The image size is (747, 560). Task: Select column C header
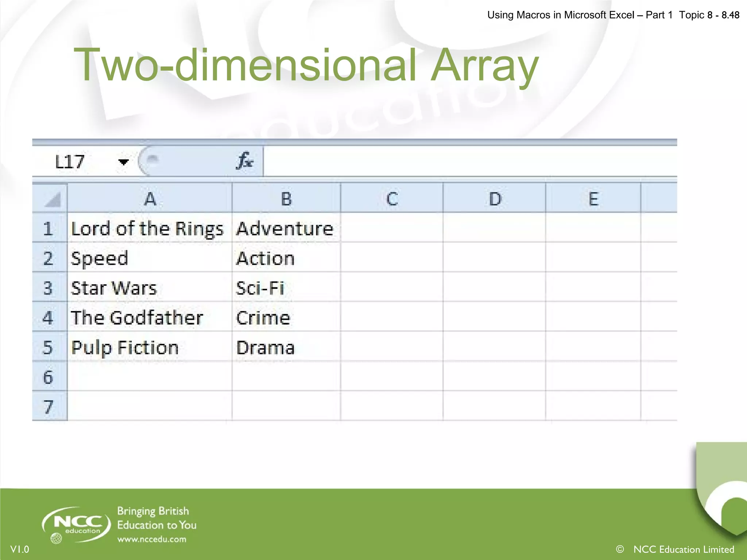(392, 198)
